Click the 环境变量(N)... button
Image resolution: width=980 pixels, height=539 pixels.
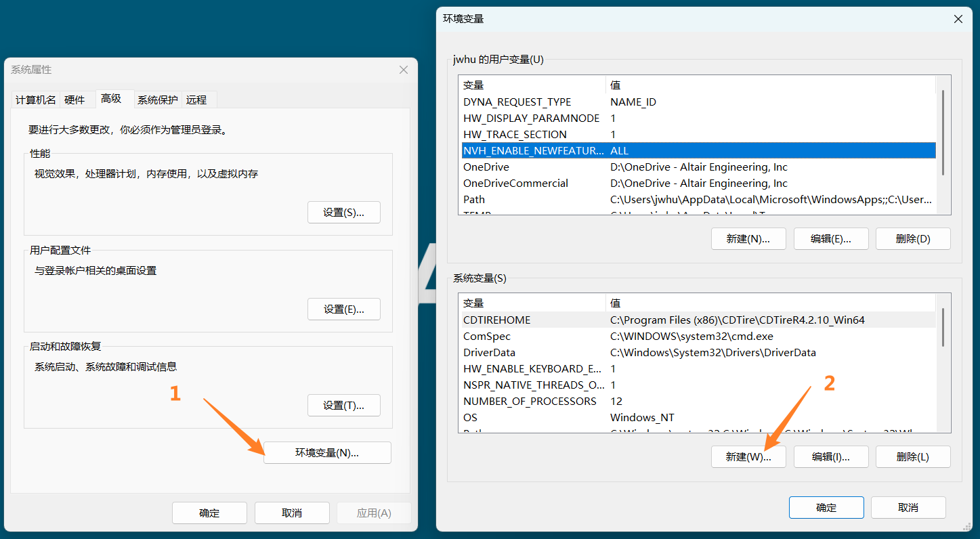[x=327, y=453]
